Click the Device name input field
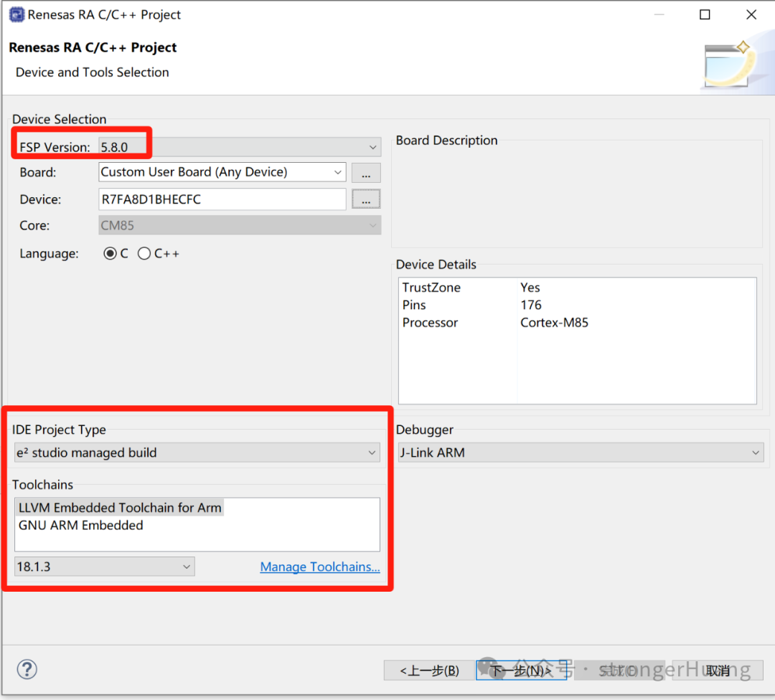 click(222, 199)
